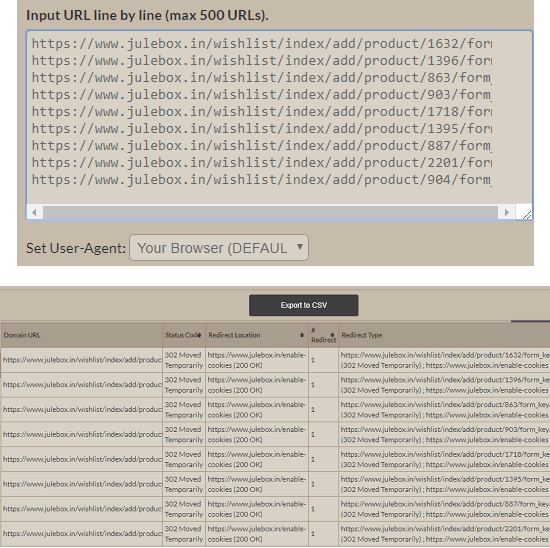Click the product/903 URL line in textarea
550x548 pixels.
point(262,95)
